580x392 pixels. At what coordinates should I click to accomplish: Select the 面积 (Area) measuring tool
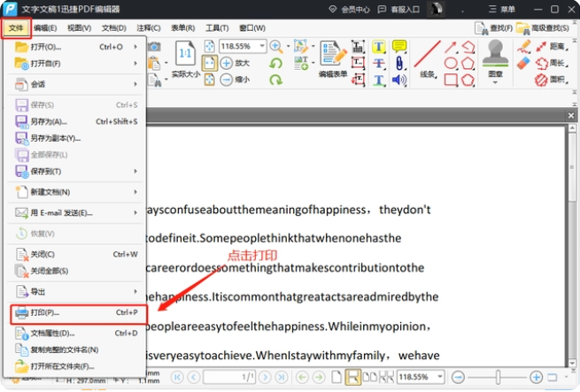(x=550, y=80)
